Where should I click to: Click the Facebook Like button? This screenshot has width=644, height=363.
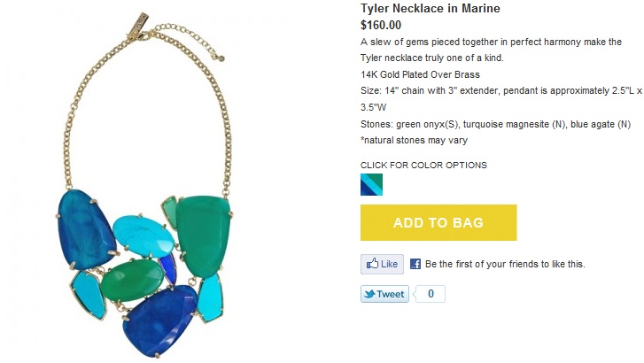coord(382,264)
